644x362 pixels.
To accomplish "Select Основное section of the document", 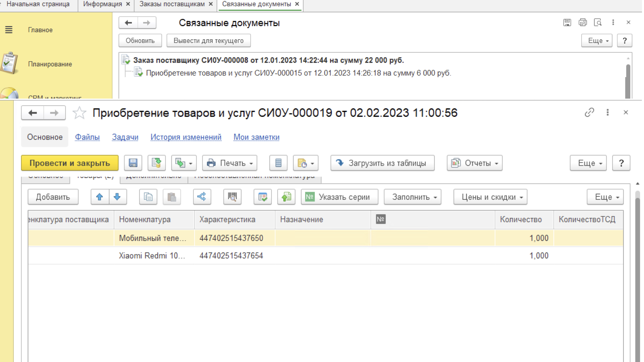I will [x=45, y=137].
